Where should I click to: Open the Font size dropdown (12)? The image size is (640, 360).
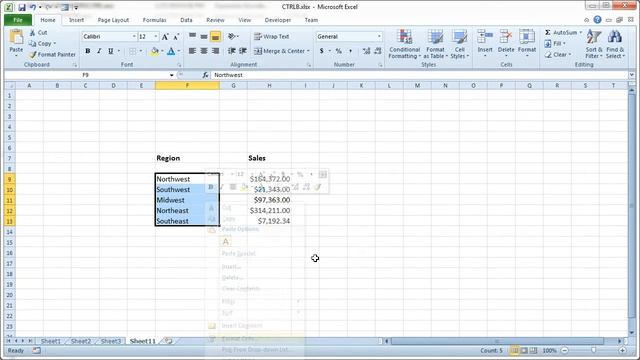click(x=156, y=37)
